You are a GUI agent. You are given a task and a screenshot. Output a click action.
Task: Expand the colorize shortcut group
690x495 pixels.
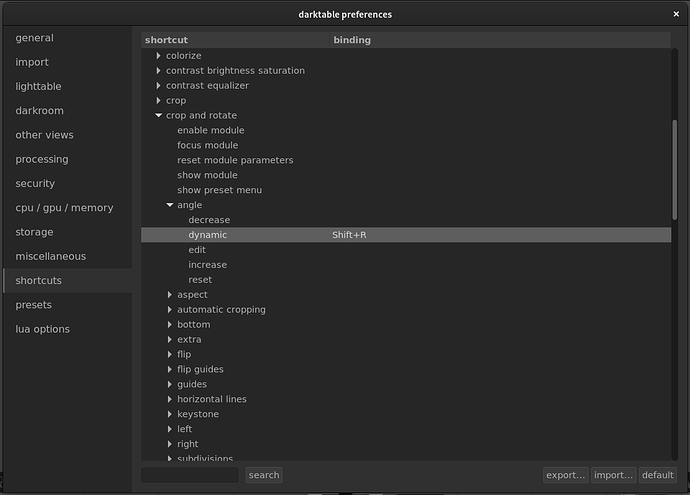[158, 56]
